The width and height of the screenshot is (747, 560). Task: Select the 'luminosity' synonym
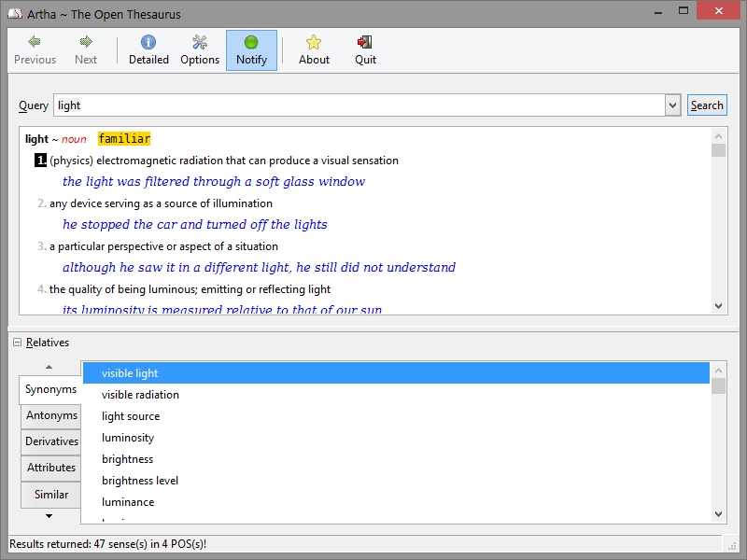tap(128, 438)
